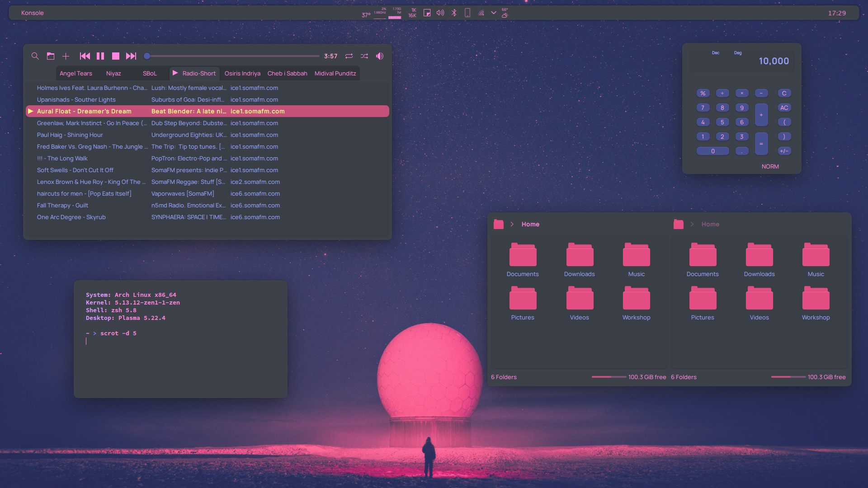Jump back with the previous track icon

(85, 56)
